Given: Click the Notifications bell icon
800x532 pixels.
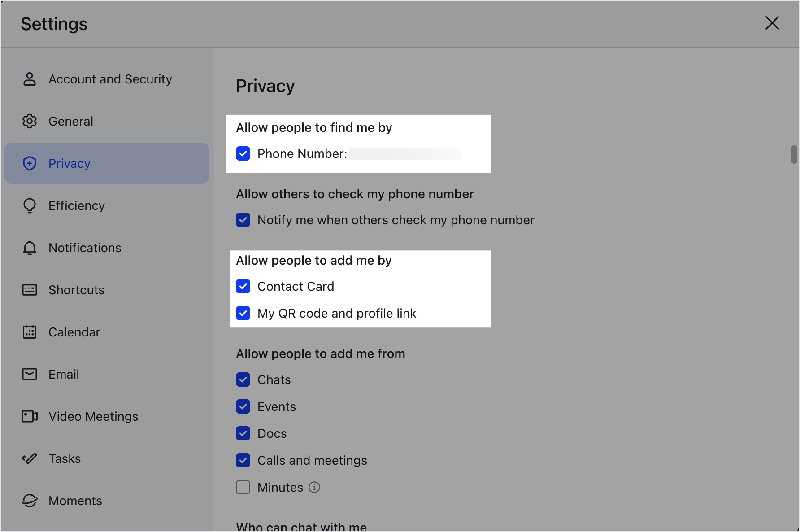Looking at the screenshot, I should coord(29,248).
